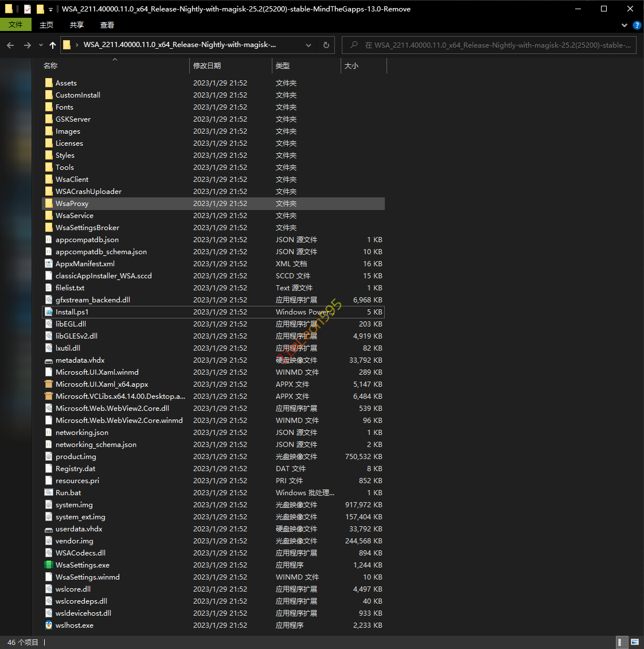Go back using the back arrow
Screen dimensions: 644x649
(10, 45)
